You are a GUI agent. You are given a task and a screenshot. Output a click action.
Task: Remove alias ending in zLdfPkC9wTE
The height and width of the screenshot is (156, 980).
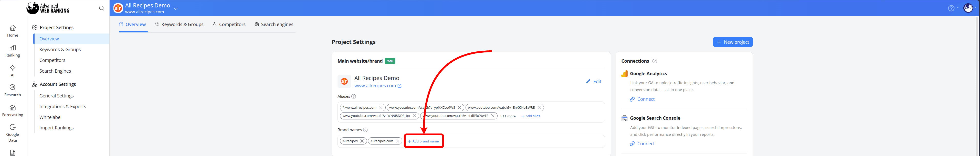coord(493,116)
